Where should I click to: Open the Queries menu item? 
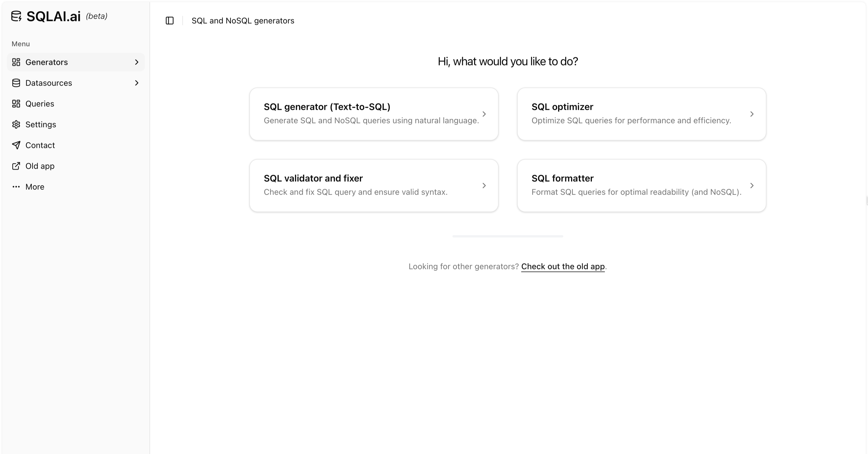point(40,104)
